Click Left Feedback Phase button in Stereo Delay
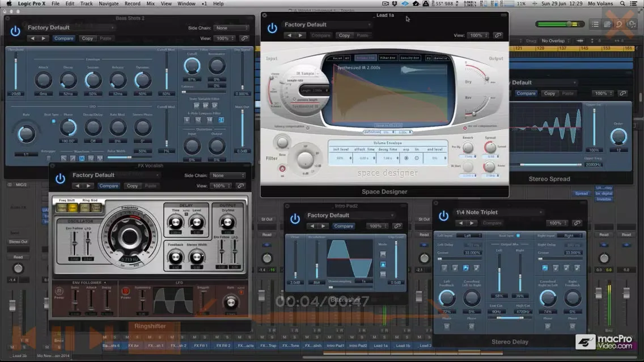 pos(447,327)
